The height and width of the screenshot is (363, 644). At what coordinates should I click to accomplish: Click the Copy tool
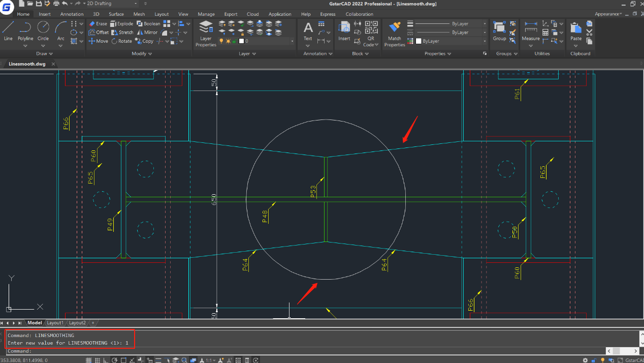(x=144, y=41)
